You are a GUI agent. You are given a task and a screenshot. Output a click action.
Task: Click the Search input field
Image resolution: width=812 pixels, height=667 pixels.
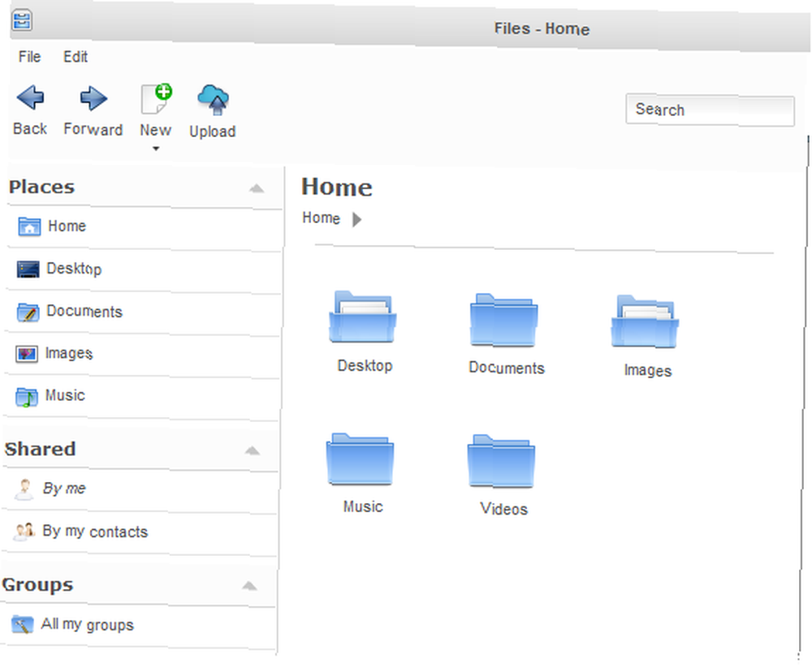coord(710,110)
